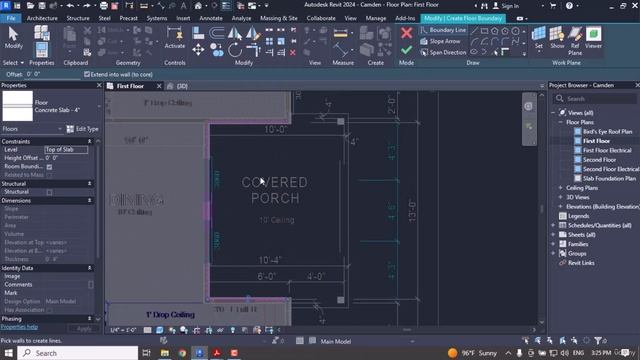This screenshot has width=640, height=360.
Task: Open the Properties help link
Action: point(19,327)
